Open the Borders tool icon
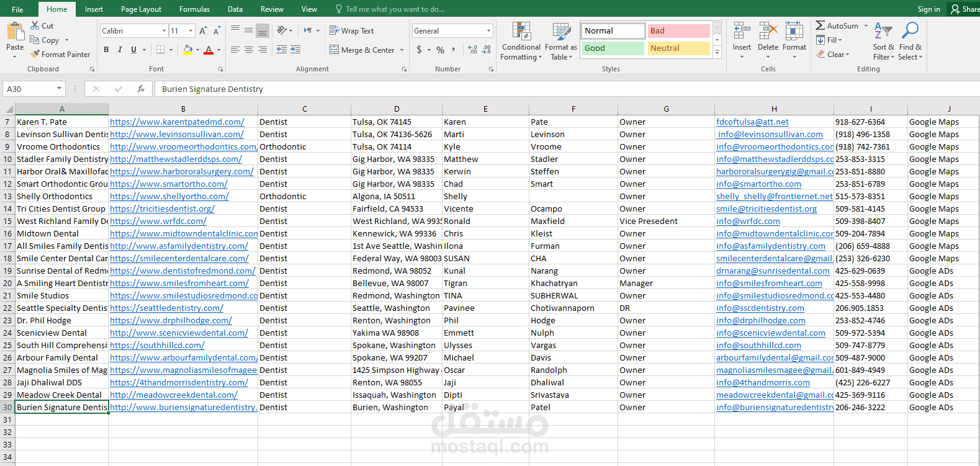The height and width of the screenshot is (466, 980). 161,49
